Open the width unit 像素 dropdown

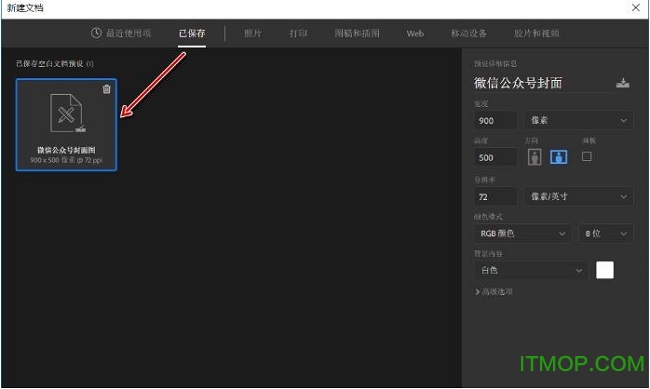(x=579, y=121)
